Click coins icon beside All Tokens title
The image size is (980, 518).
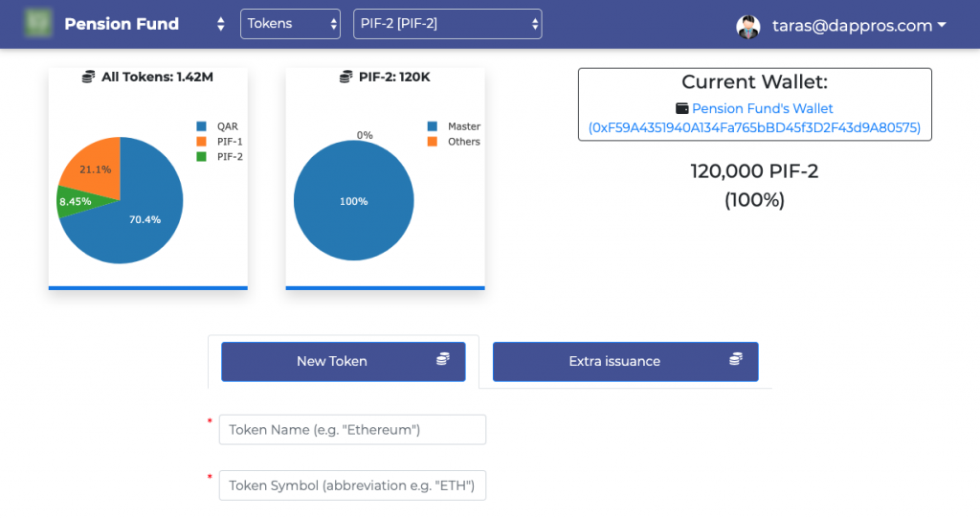point(89,77)
